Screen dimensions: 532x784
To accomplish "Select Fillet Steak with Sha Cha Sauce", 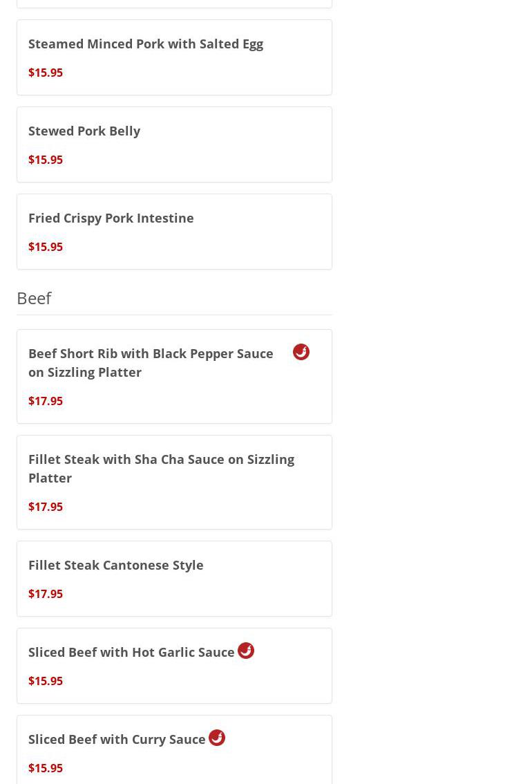I will pyautogui.click(x=161, y=468).
